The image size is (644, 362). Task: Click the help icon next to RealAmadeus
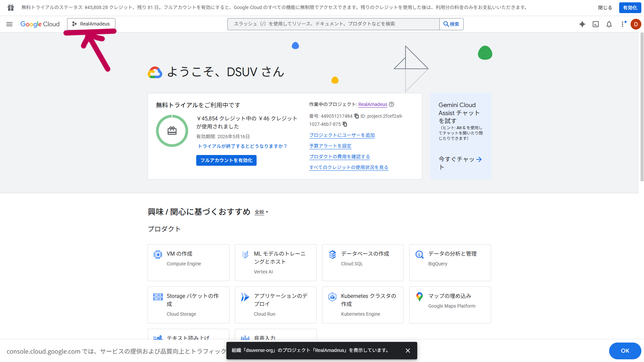tap(391, 104)
